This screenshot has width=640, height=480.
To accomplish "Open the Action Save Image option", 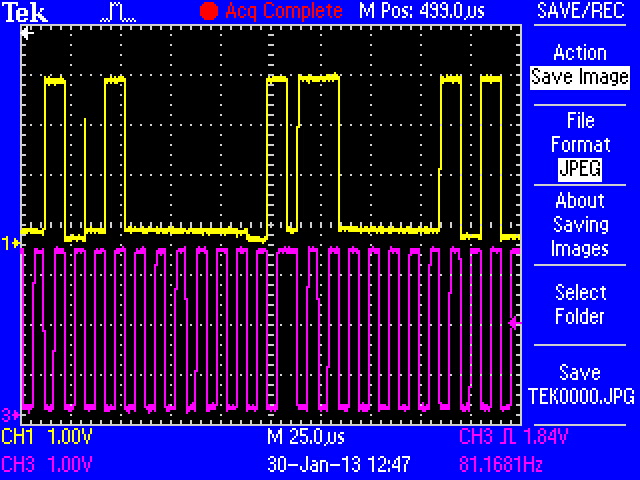I will point(580,65).
